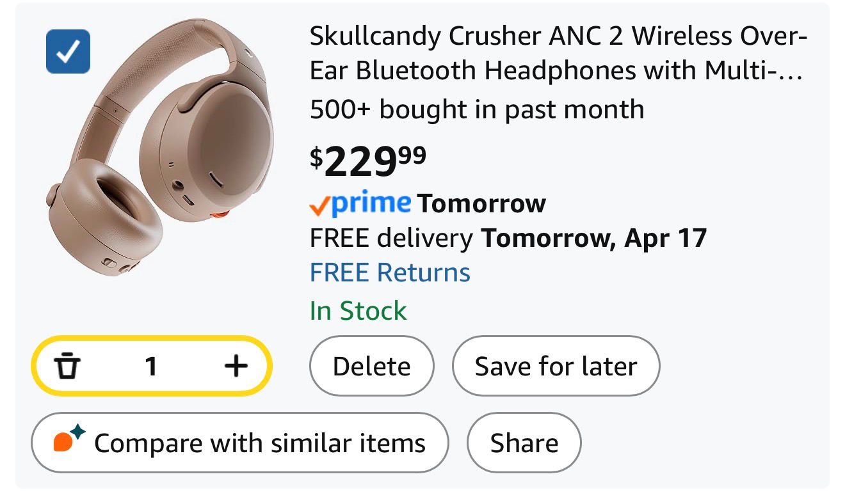Click the bold Tomorrow label beside Prime
This screenshot has height=504, width=845.
coord(481,204)
